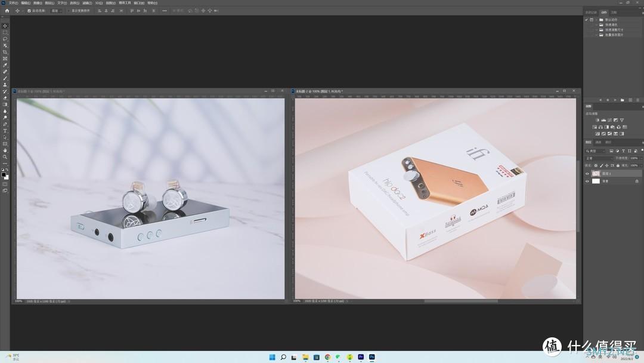Open the 3D menu
644x363 pixels.
coord(98,3)
